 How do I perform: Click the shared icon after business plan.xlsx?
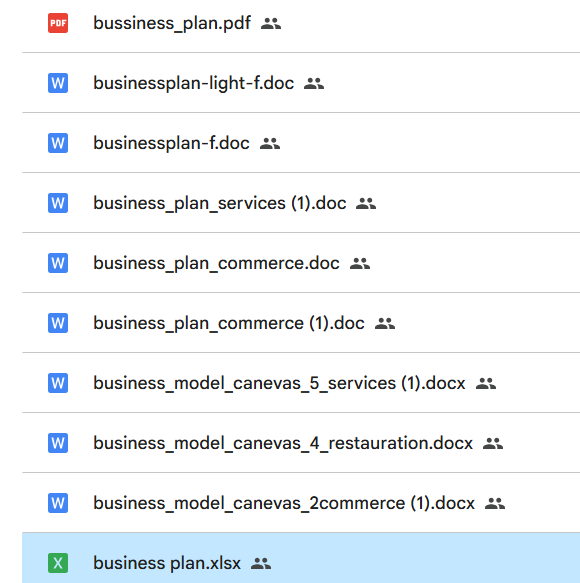(x=261, y=563)
